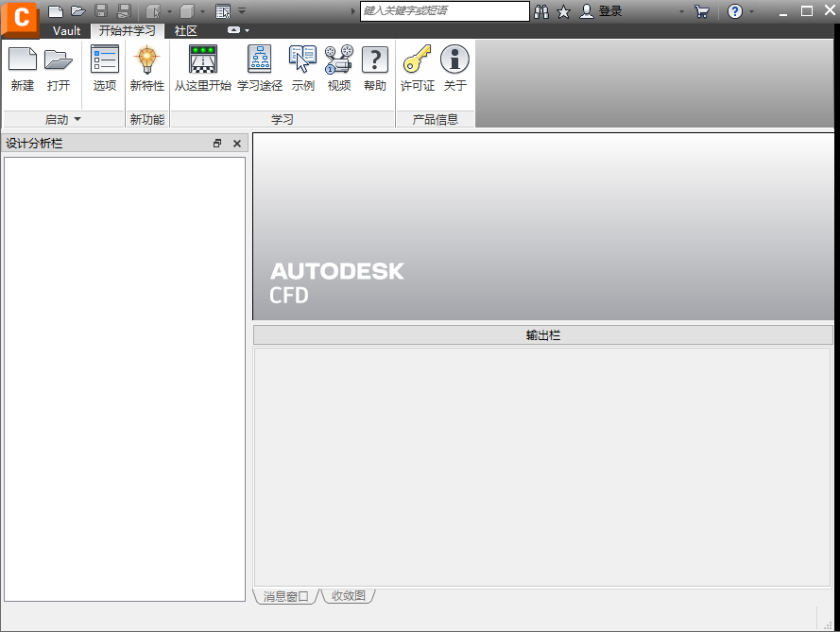Click the blue help circle icon in title bar
840x632 pixels.
pos(735,11)
